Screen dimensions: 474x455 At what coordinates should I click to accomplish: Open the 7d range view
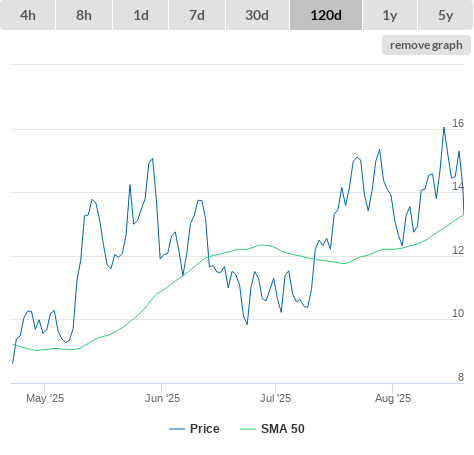click(197, 15)
